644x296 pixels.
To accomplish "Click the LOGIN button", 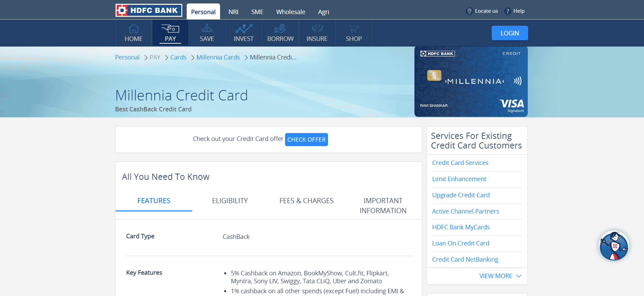I will tap(510, 33).
